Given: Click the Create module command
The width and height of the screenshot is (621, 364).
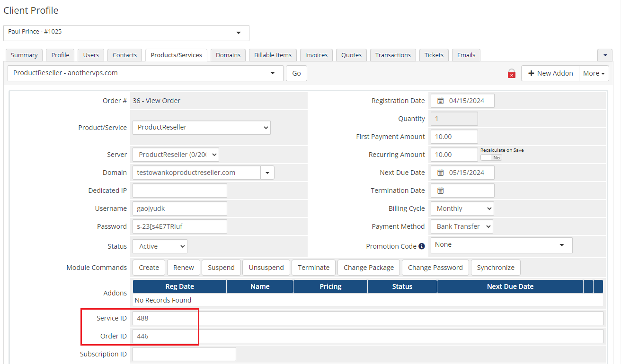Looking at the screenshot, I should click(149, 268).
